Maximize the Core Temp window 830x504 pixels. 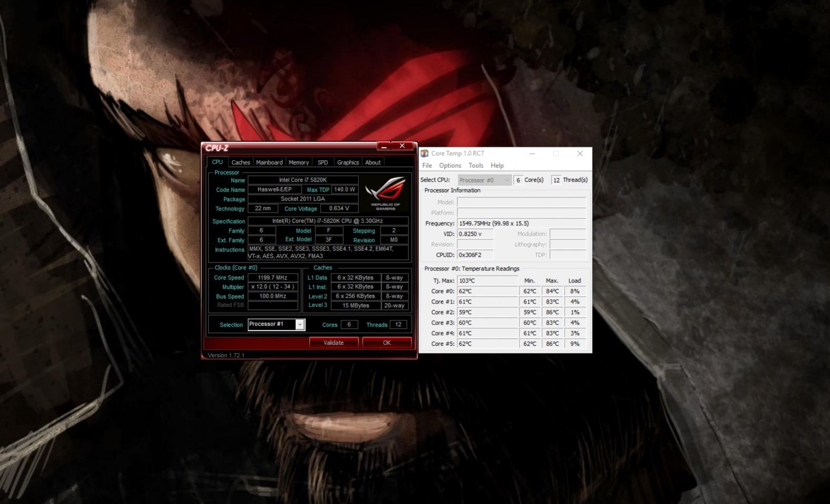coord(556,154)
